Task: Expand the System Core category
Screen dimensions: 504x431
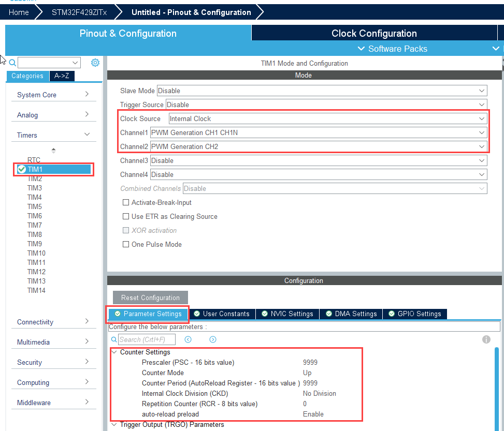Action: [53, 95]
